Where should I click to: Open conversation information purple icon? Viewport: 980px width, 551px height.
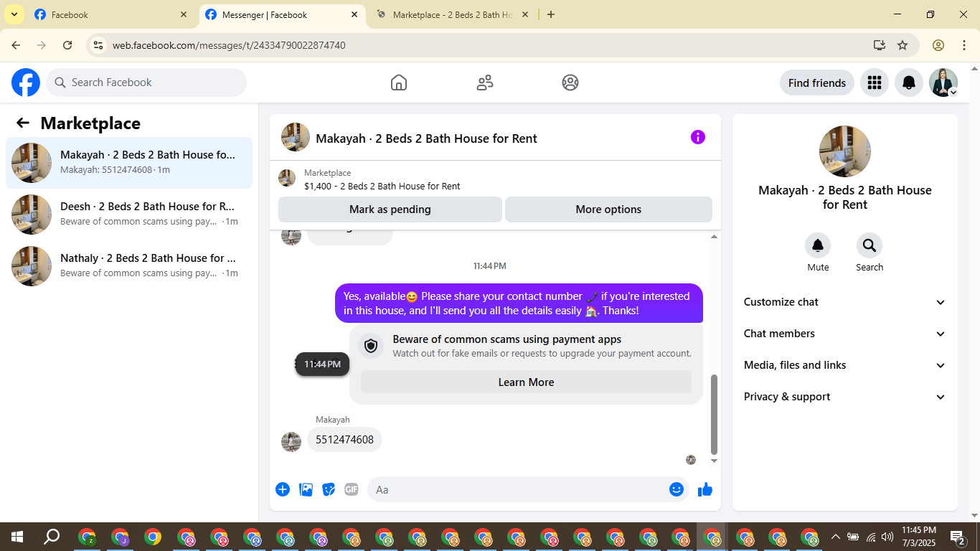coord(698,137)
